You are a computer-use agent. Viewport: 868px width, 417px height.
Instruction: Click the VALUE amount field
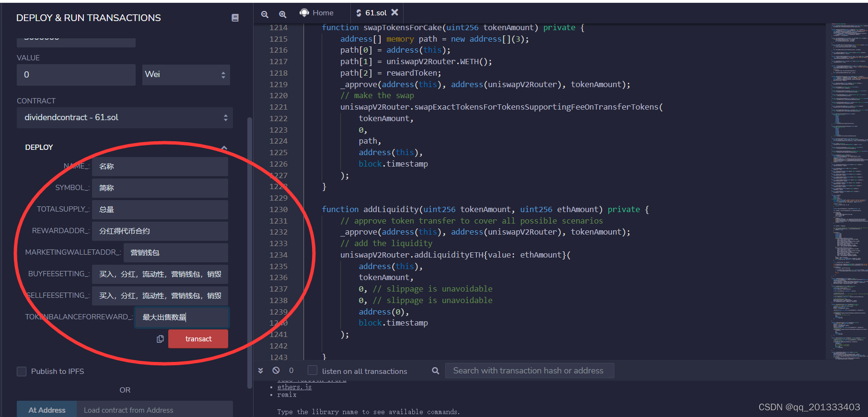click(76, 75)
